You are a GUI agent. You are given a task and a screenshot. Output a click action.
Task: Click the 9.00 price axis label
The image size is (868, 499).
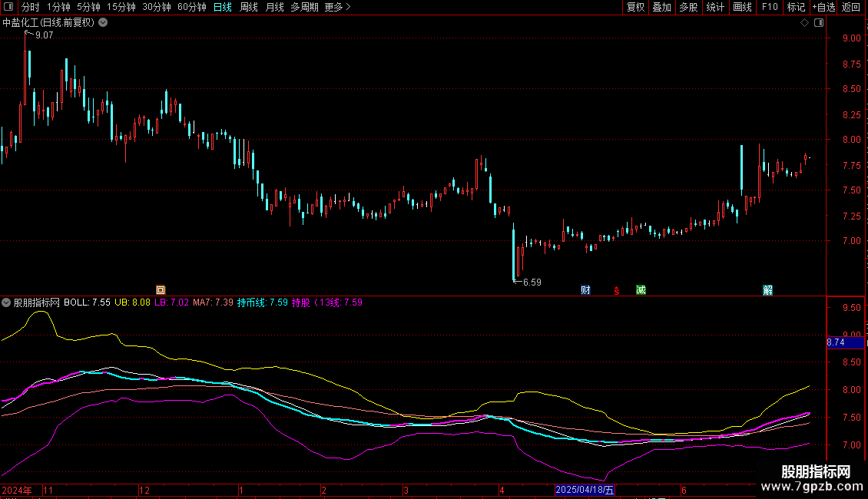pyautogui.click(x=851, y=38)
